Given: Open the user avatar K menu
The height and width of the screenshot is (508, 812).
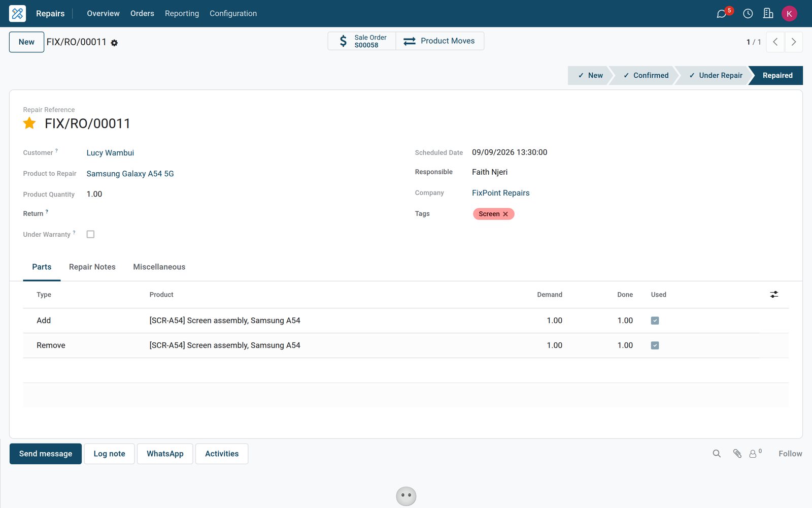Looking at the screenshot, I should click(789, 14).
